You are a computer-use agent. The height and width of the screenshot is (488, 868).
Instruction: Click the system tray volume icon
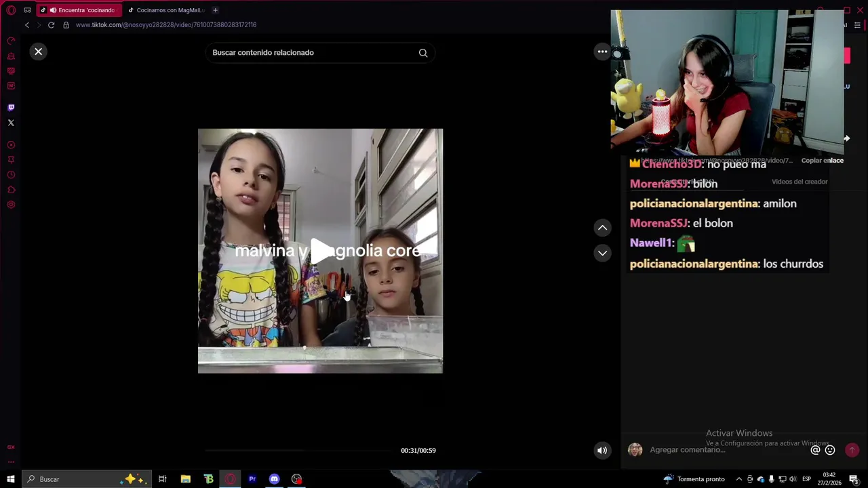pyautogui.click(x=793, y=479)
